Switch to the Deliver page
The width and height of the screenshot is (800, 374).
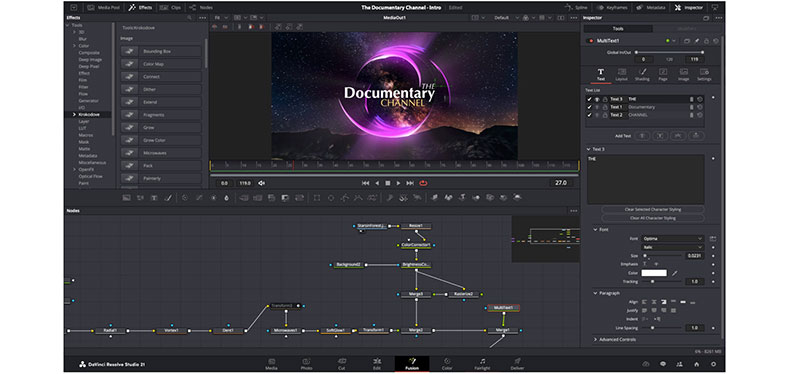coord(517,364)
